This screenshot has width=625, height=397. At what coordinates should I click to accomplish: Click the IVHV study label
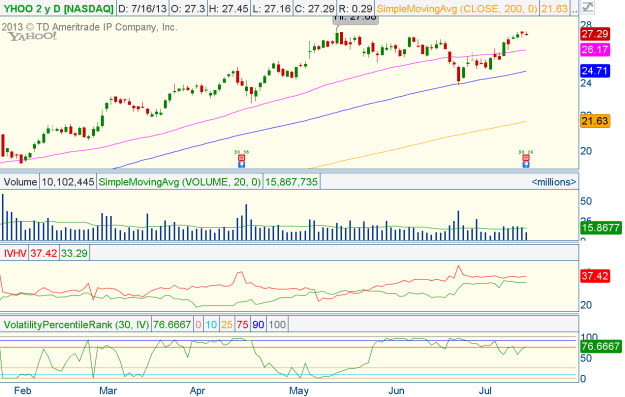click(15, 253)
